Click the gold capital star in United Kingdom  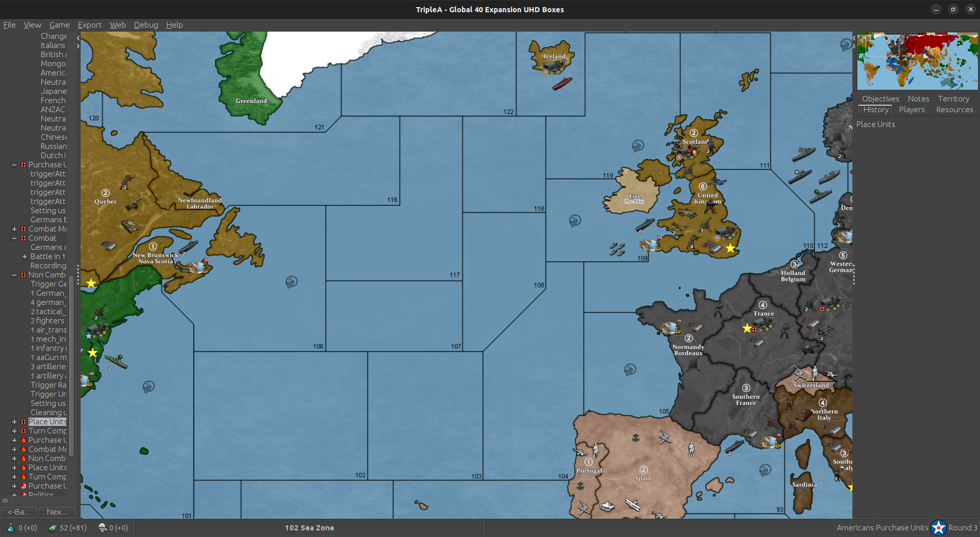(x=730, y=248)
